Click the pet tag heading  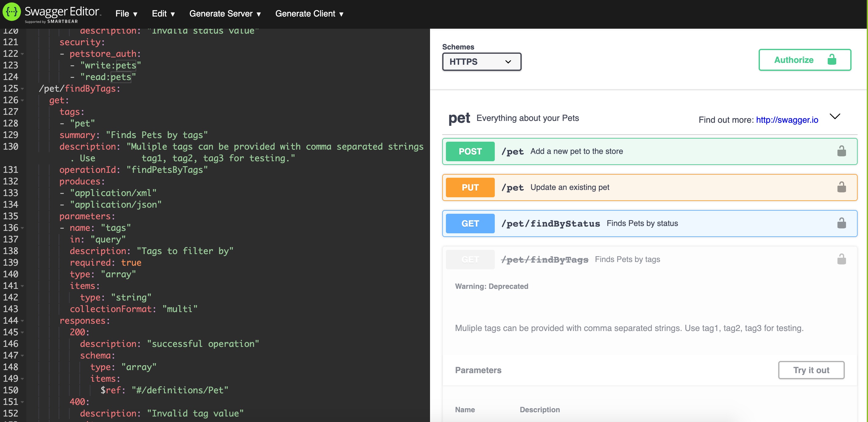pos(459,118)
